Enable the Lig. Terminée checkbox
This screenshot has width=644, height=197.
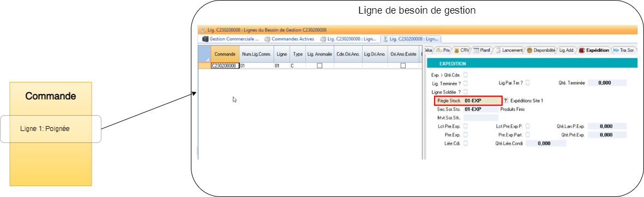(465, 83)
